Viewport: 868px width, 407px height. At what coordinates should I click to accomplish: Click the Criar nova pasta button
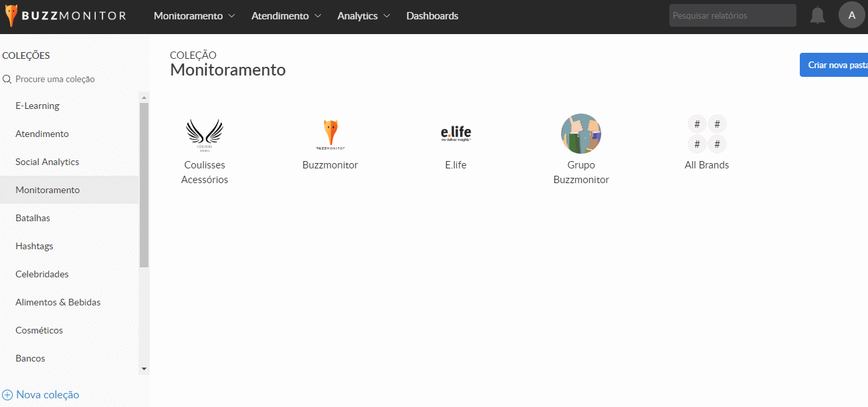coord(836,65)
